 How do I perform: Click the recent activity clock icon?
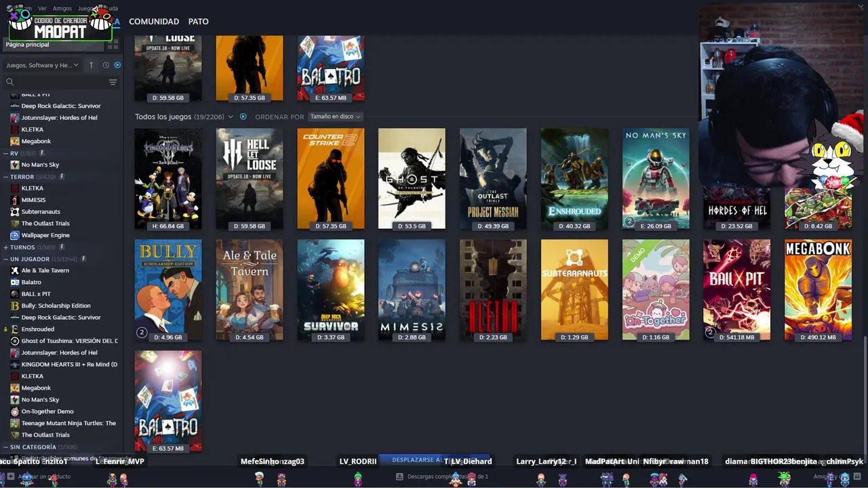[x=106, y=65]
